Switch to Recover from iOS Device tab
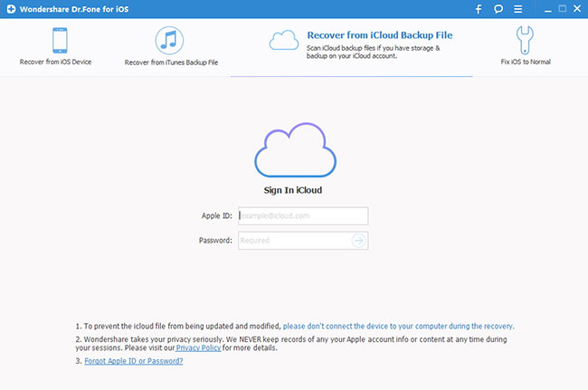Viewport: 588px width, 390px height. (55, 46)
